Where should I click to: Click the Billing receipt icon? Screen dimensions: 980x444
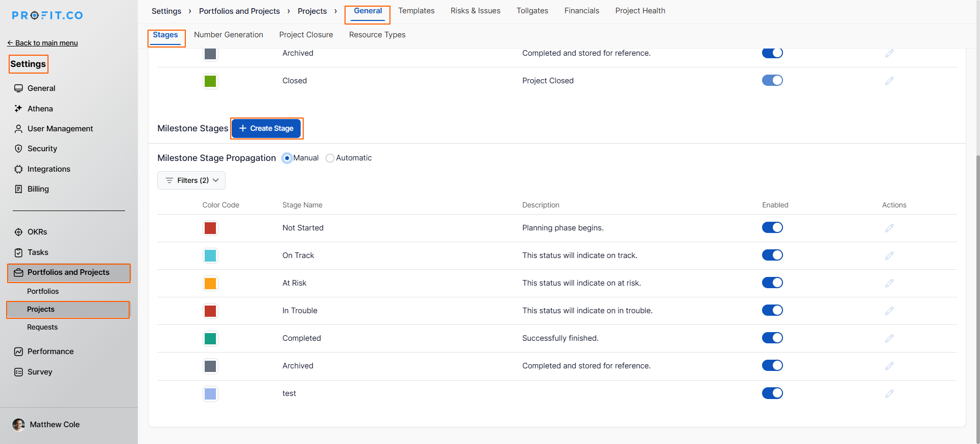[18, 189]
